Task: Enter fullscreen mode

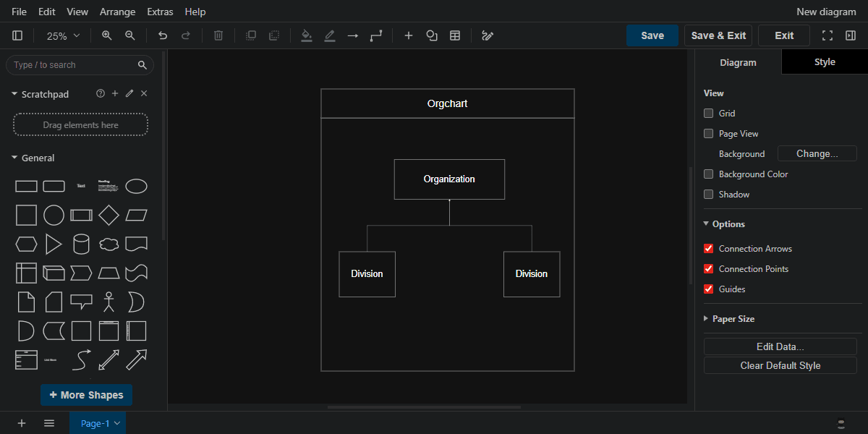Action: tap(827, 35)
